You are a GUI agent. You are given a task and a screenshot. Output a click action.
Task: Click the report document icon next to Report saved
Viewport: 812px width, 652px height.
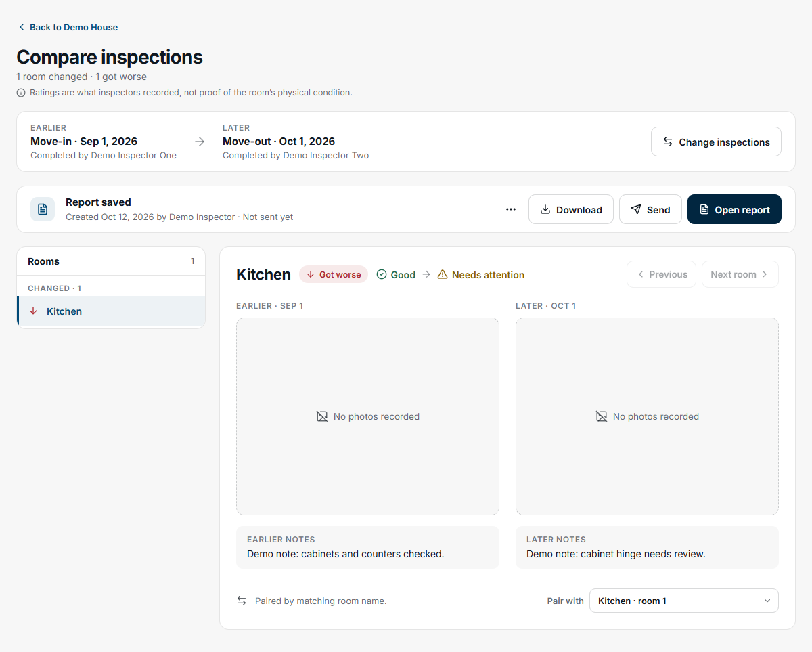pyautogui.click(x=43, y=209)
